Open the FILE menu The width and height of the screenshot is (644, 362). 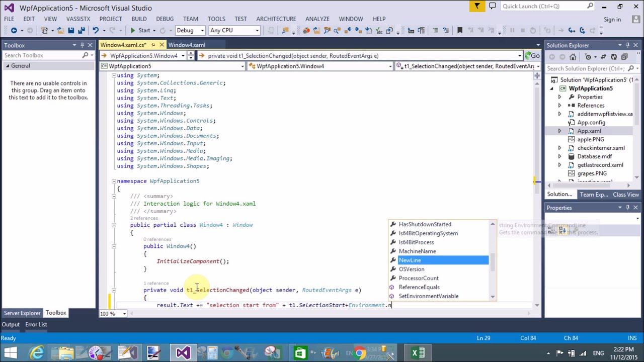pos(9,19)
